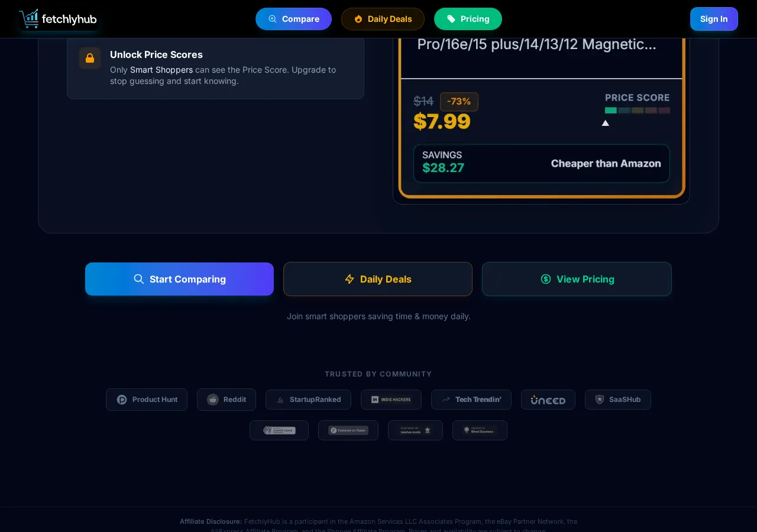This screenshot has width=757, height=532.
Task: Click the Tech Trendin' arrow icon
Action: click(446, 400)
